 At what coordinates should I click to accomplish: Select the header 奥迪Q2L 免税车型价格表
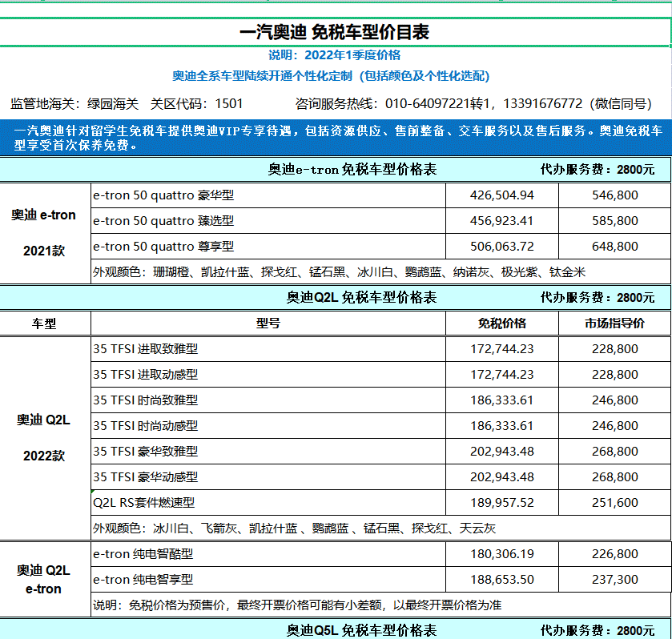point(362,297)
